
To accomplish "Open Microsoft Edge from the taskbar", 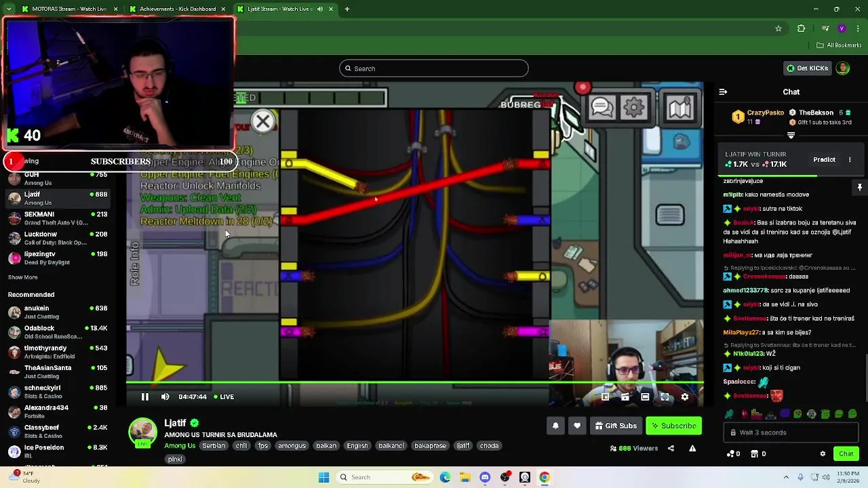I will coord(445,477).
